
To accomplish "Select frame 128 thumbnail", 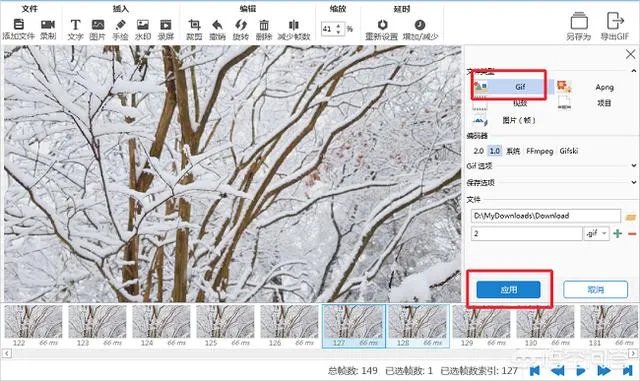I will click(x=418, y=326).
